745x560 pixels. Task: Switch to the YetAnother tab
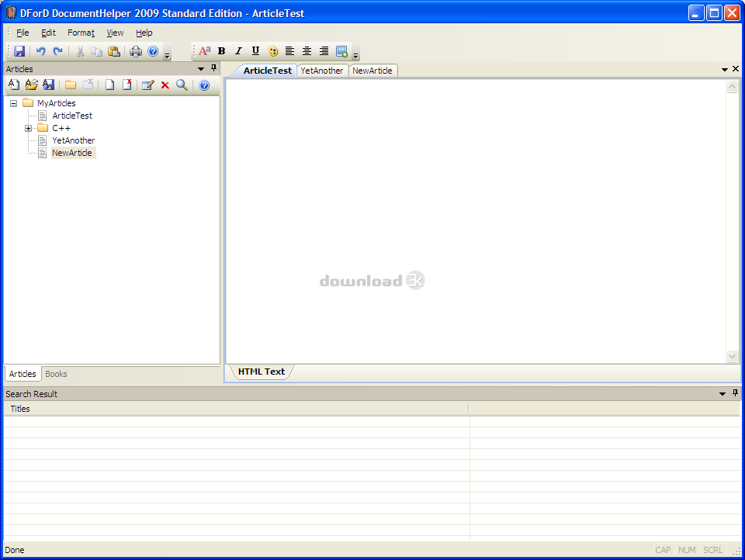pos(322,71)
